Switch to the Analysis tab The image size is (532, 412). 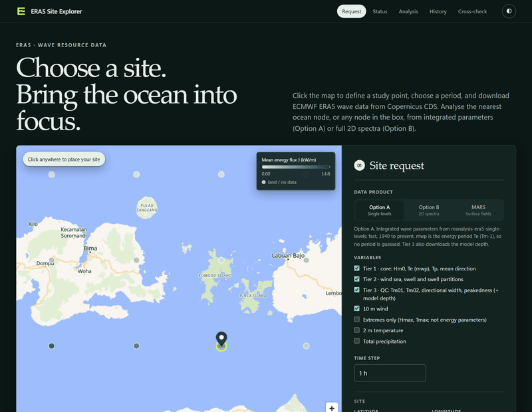pyautogui.click(x=408, y=11)
